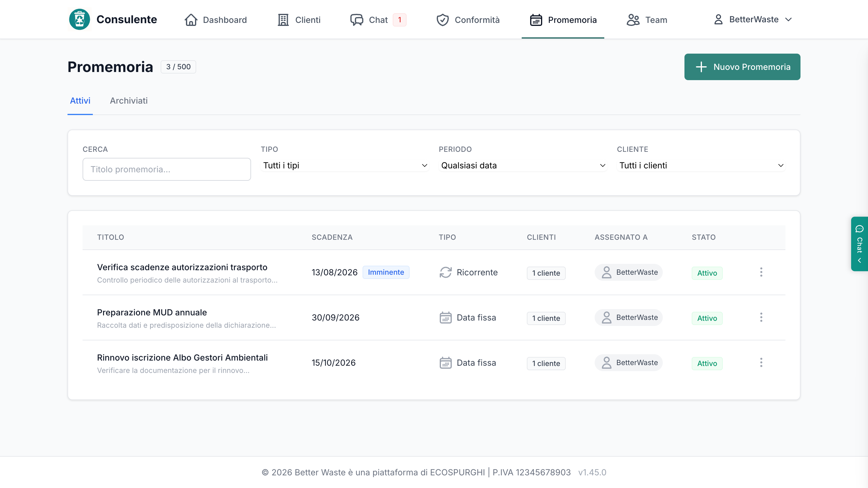Open the Tutti i clienti dropdown
The image size is (868, 488).
click(x=701, y=165)
